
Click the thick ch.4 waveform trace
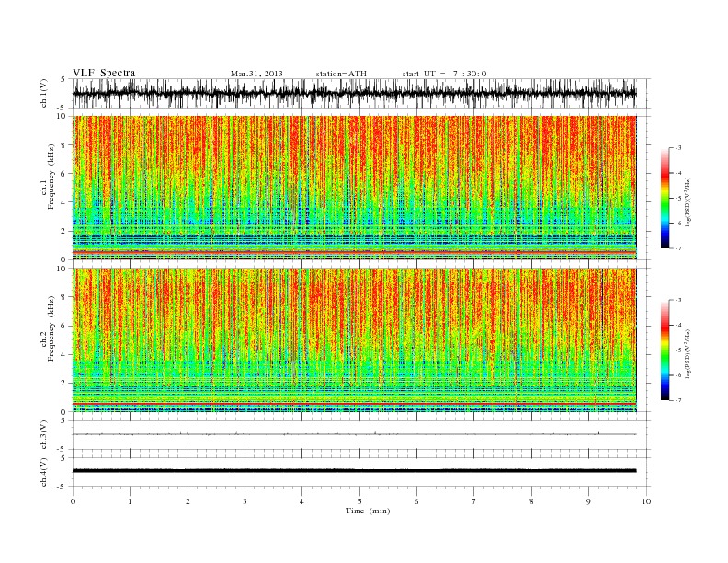point(355,471)
